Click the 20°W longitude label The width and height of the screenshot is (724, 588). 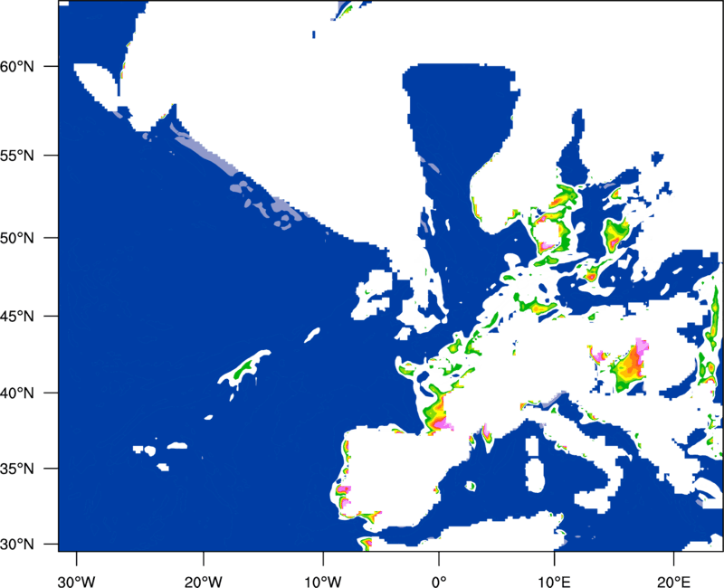point(203,582)
